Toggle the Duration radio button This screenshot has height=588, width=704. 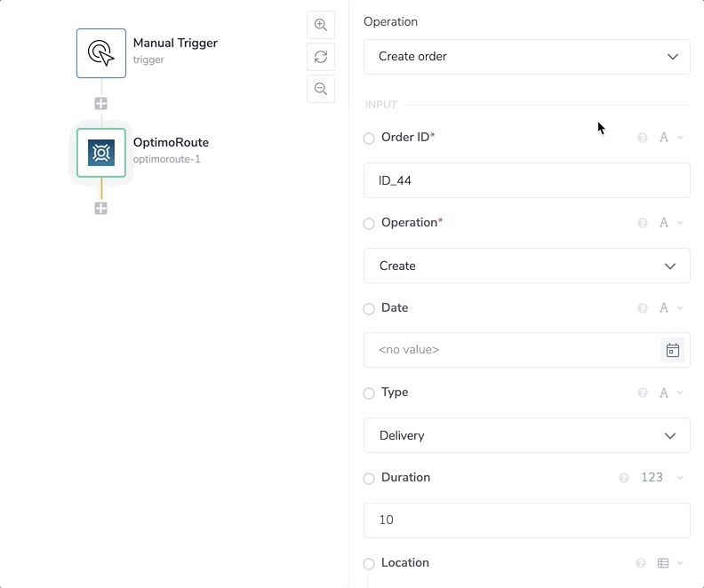point(369,479)
